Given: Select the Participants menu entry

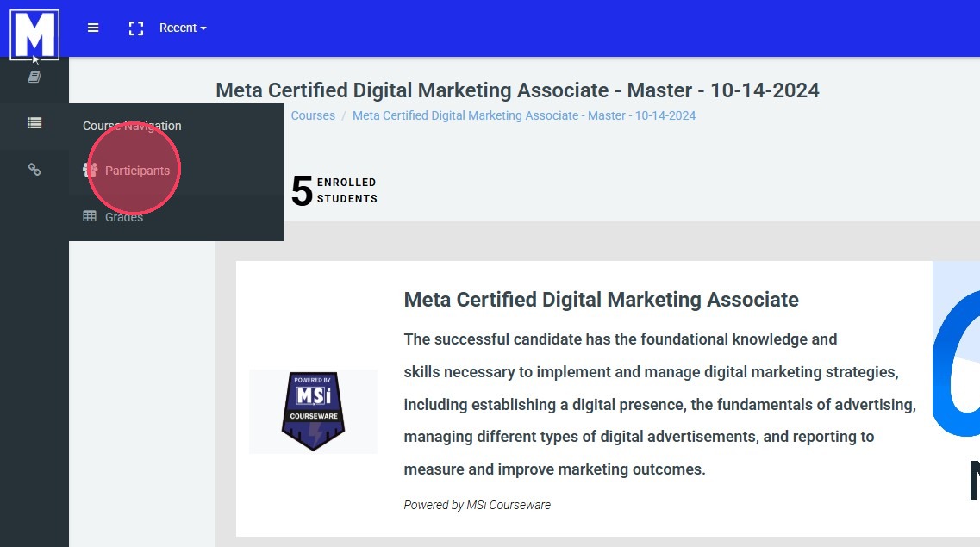Looking at the screenshot, I should click(138, 171).
